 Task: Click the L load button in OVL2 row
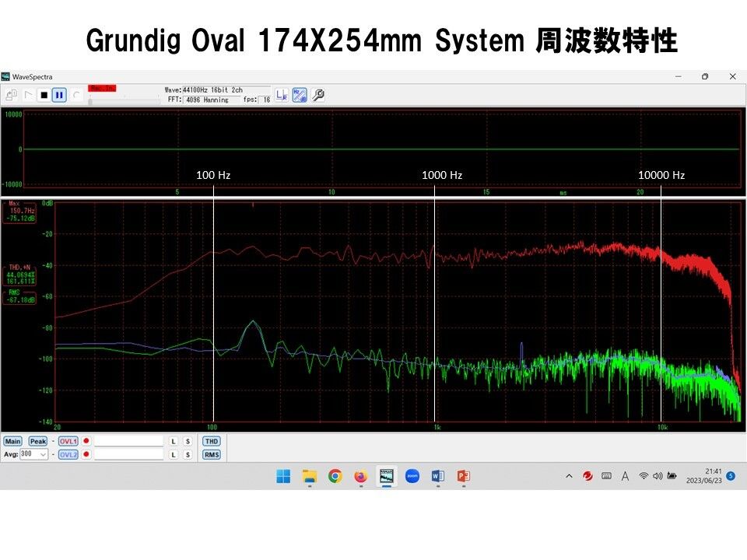[174, 455]
